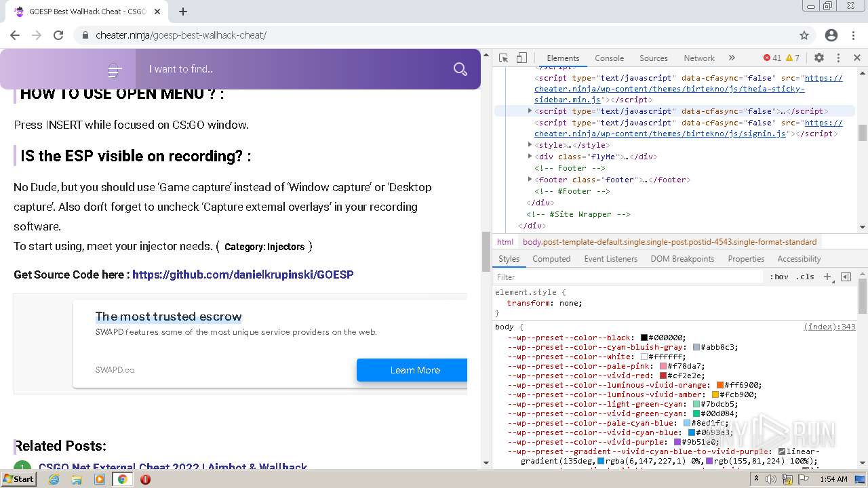Toggle the DevTools device toolbar

tap(521, 58)
